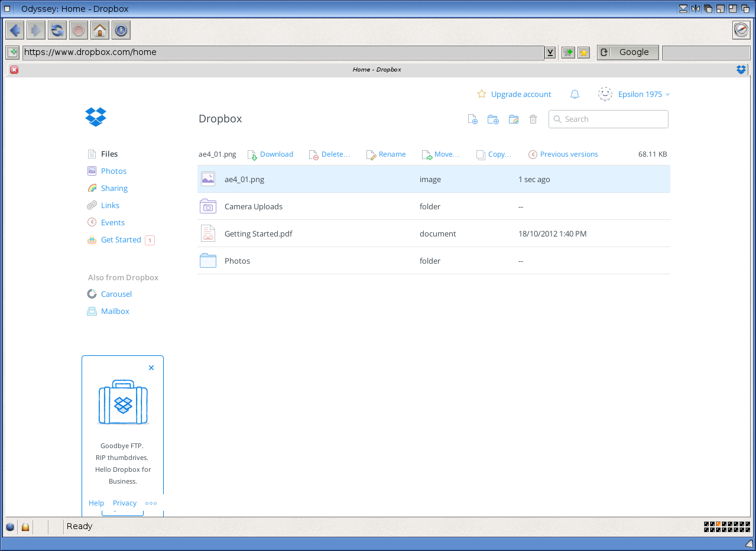Viewport: 756px width, 551px height.
Task: Open the URL history dropdown arrow
Action: tap(550, 53)
